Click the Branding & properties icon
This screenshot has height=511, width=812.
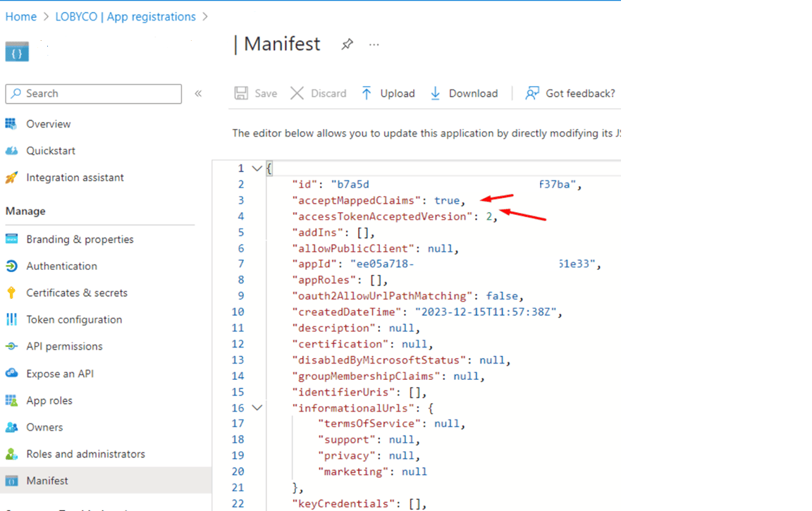[x=11, y=239]
